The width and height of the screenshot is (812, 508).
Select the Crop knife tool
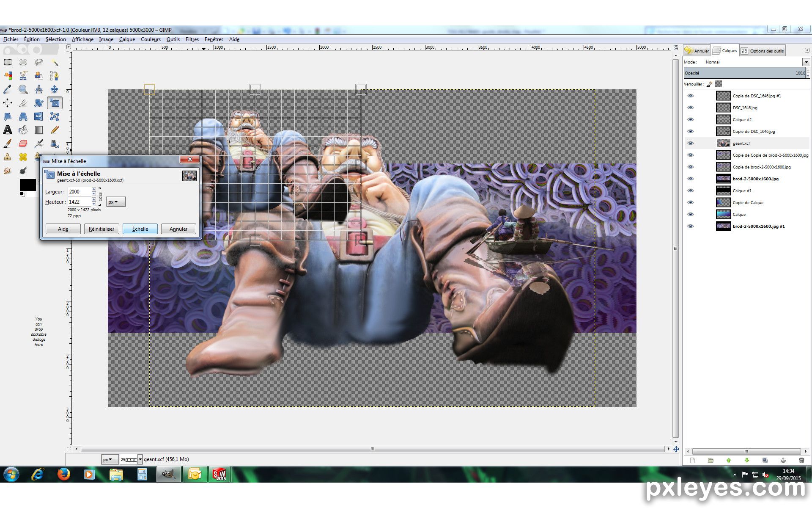coord(23,103)
